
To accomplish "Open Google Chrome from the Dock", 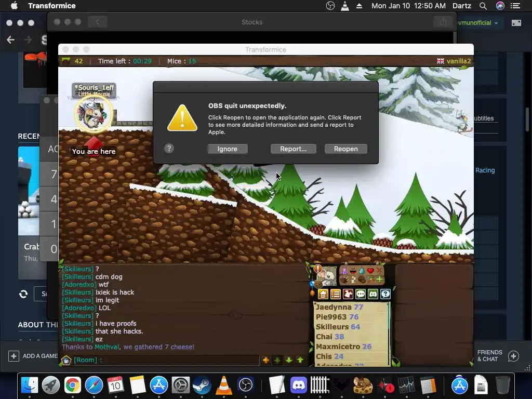I will 72,385.
